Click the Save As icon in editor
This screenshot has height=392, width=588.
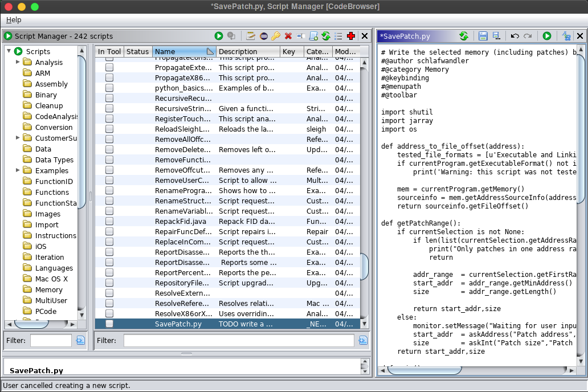pos(496,36)
